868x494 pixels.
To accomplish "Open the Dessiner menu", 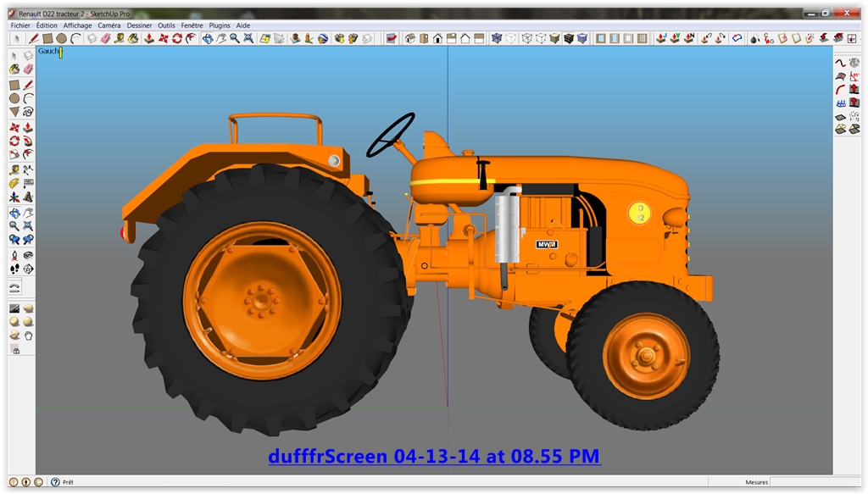I will pos(139,25).
